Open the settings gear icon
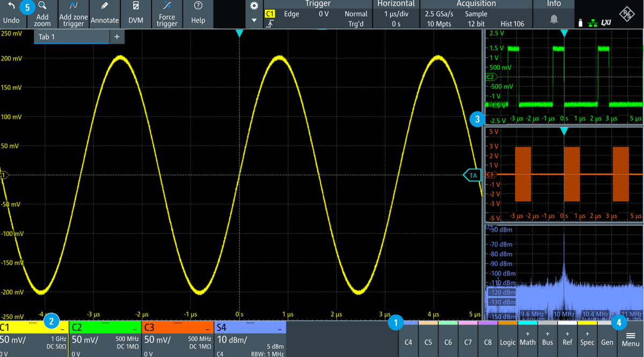The height and width of the screenshot is (357, 644). click(254, 6)
